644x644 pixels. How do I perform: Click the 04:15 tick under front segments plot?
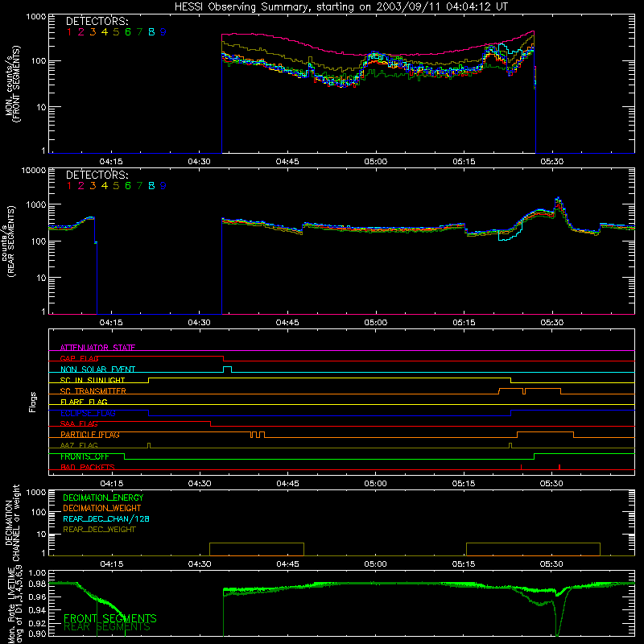(x=111, y=162)
